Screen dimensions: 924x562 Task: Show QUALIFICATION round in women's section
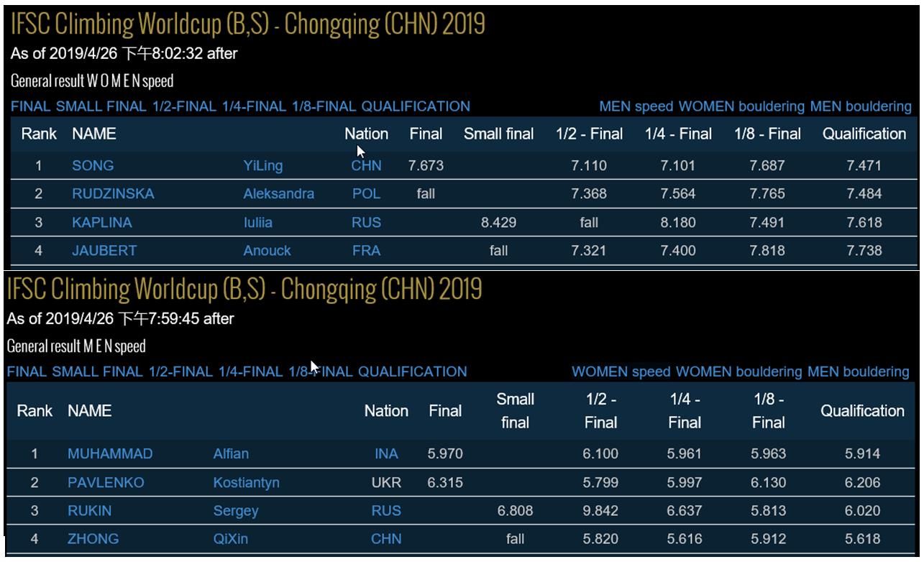pyautogui.click(x=416, y=106)
